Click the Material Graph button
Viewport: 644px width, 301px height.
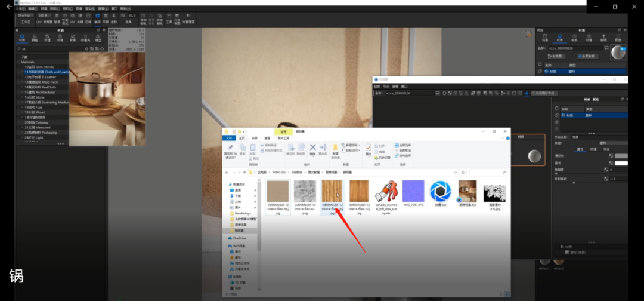click(x=556, y=56)
